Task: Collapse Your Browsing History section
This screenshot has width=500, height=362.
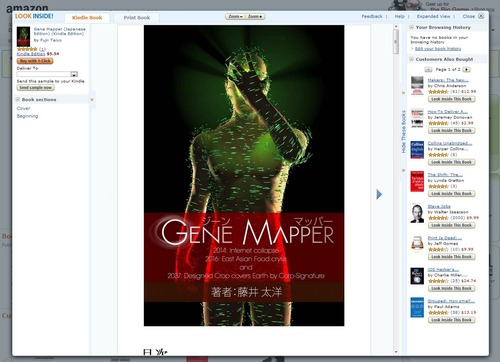Action: (412, 27)
